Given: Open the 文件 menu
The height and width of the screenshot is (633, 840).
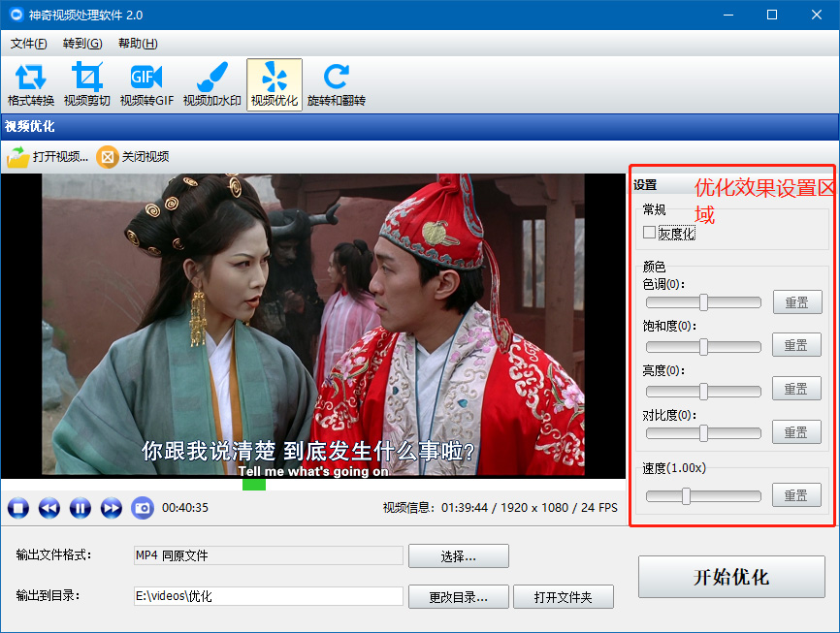Looking at the screenshot, I should pyautogui.click(x=28, y=44).
